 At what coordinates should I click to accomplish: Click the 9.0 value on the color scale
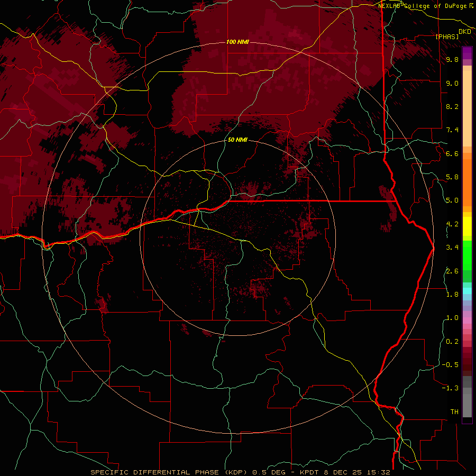[x=452, y=83]
